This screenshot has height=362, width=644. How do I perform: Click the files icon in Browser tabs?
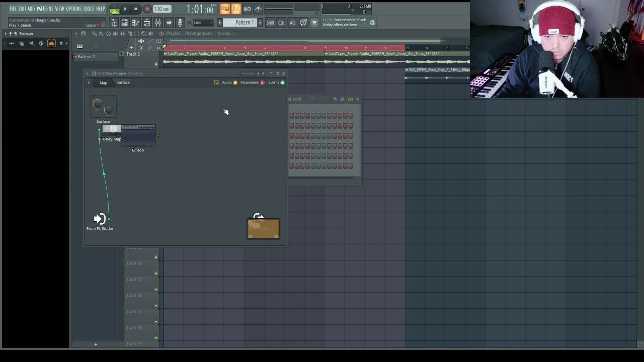point(21,44)
